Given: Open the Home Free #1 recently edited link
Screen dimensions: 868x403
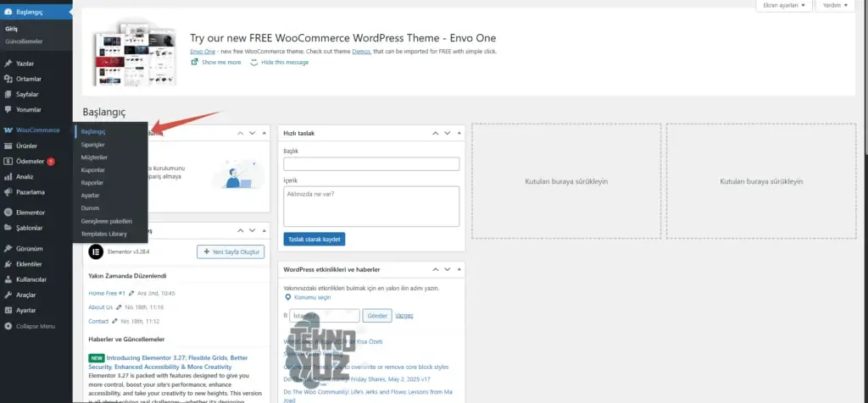Looking at the screenshot, I should click(107, 294).
